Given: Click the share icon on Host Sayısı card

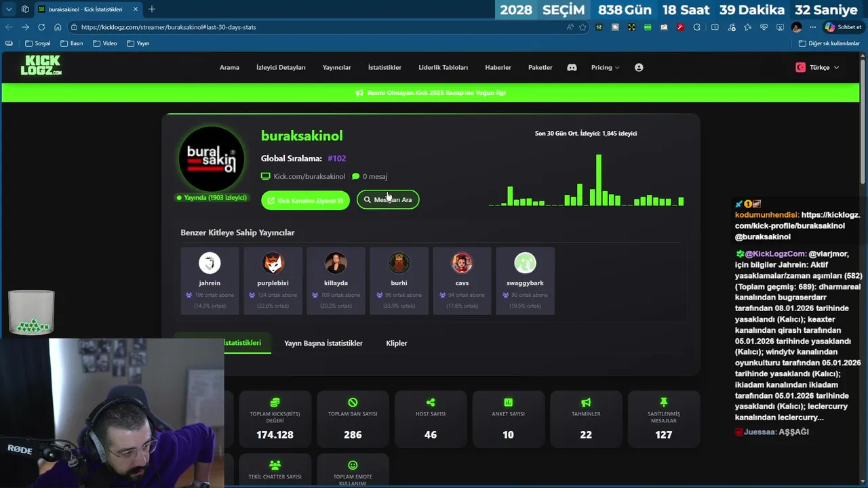Looking at the screenshot, I should point(431,403).
